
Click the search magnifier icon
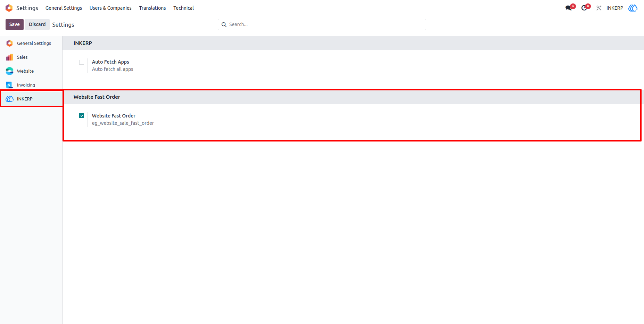(224, 25)
